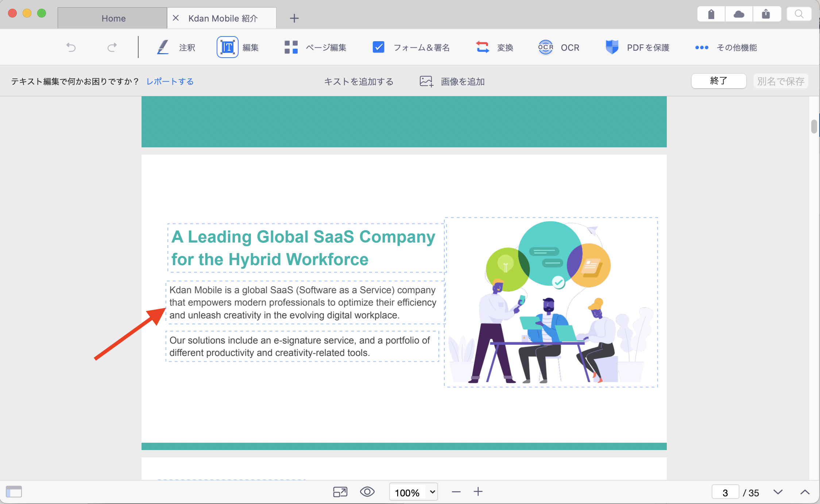
Task: Click the '/ 35' total pages text
Action: coord(751,493)
